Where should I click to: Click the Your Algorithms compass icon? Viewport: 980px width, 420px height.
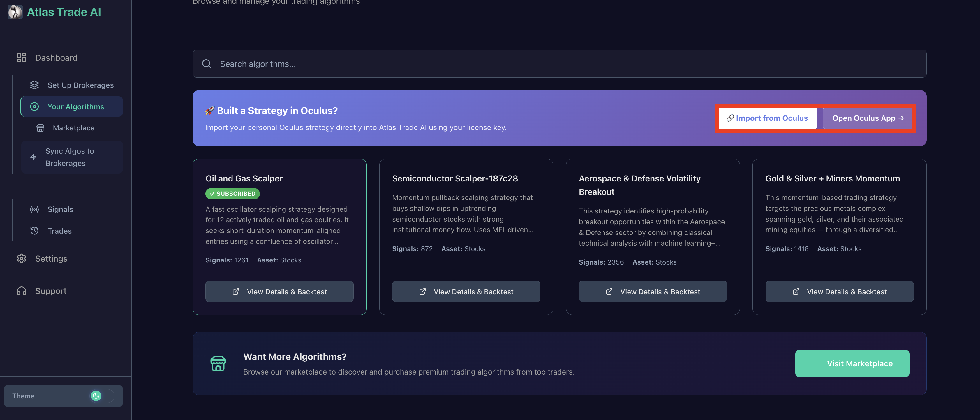click(x=35, y=107)
